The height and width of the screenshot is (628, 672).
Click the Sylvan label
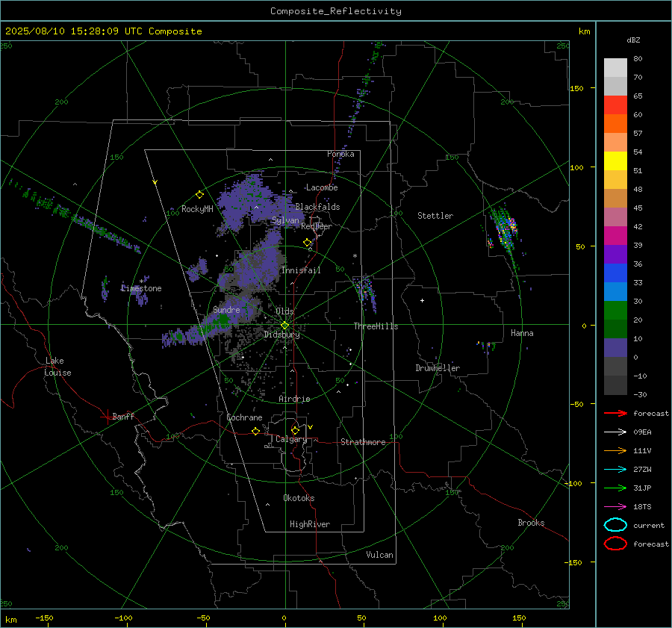click(x=285, y=220)
